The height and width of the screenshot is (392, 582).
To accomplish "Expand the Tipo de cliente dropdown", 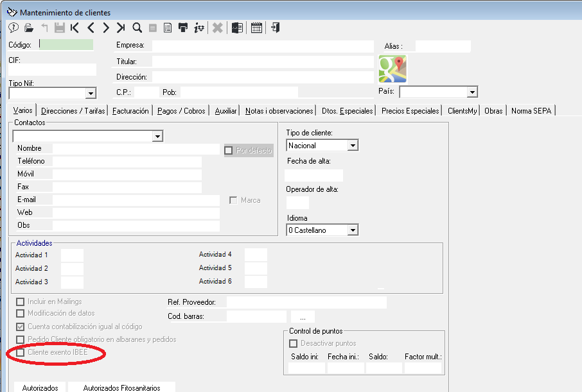I will point(353,146).
